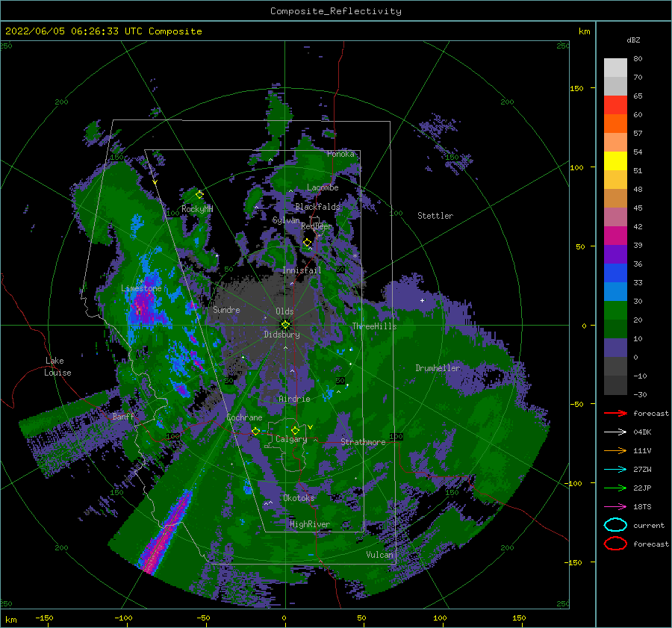This screenshot has width=672, height=628.
Task: Select the Okotoks label
Action: pyautogui.click(x=299, y=498)
